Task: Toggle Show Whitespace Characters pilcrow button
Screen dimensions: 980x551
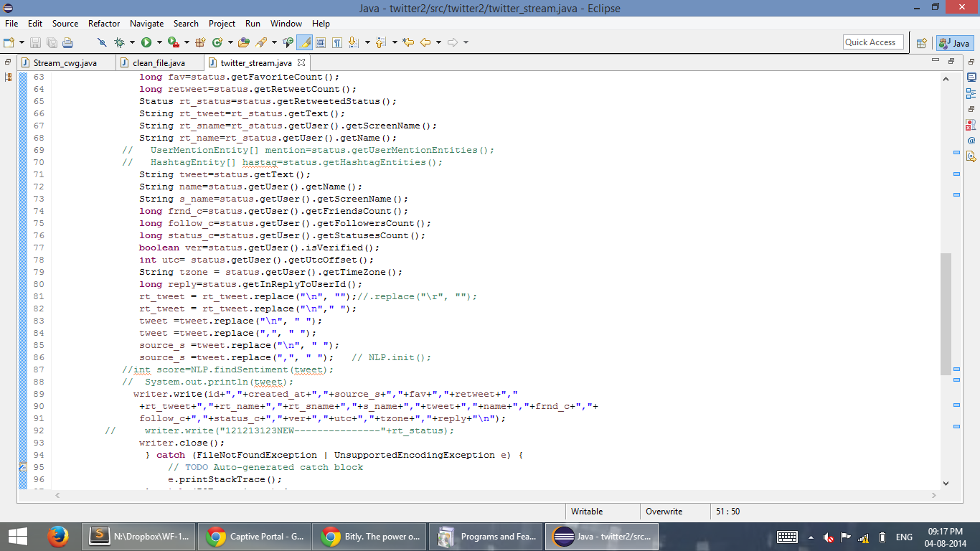Action: [337, 42]
